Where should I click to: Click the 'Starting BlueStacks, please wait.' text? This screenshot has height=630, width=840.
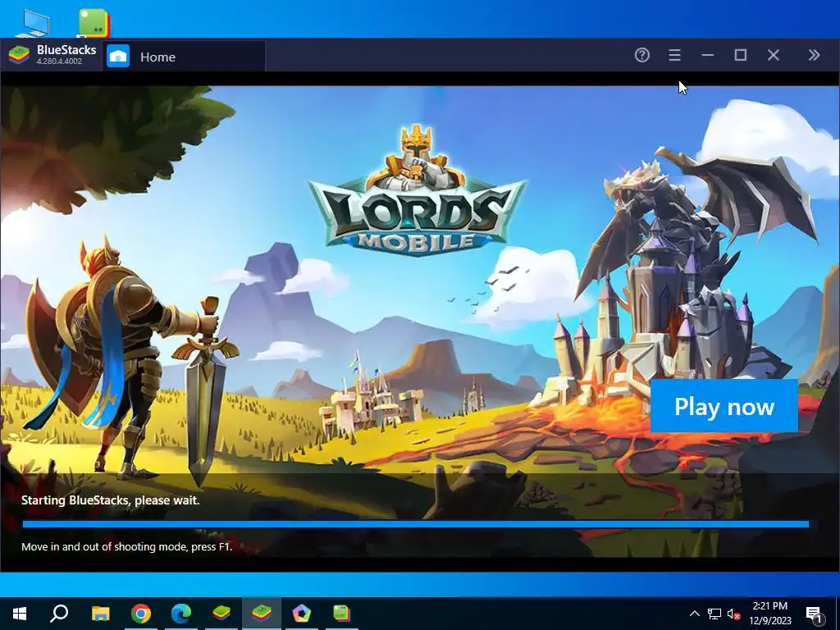(111, 500)
